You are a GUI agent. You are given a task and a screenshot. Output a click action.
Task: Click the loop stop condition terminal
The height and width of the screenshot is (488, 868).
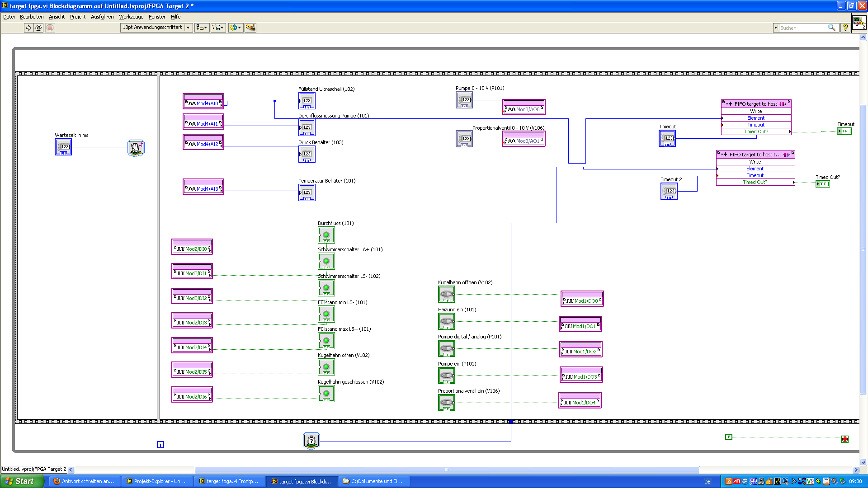click(x=844, y=439)
